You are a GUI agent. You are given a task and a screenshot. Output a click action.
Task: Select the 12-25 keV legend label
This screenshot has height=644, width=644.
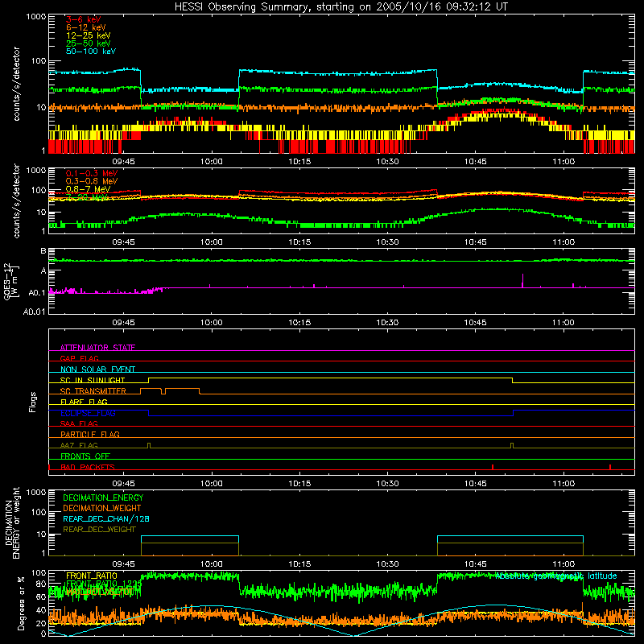pos(88,35)
